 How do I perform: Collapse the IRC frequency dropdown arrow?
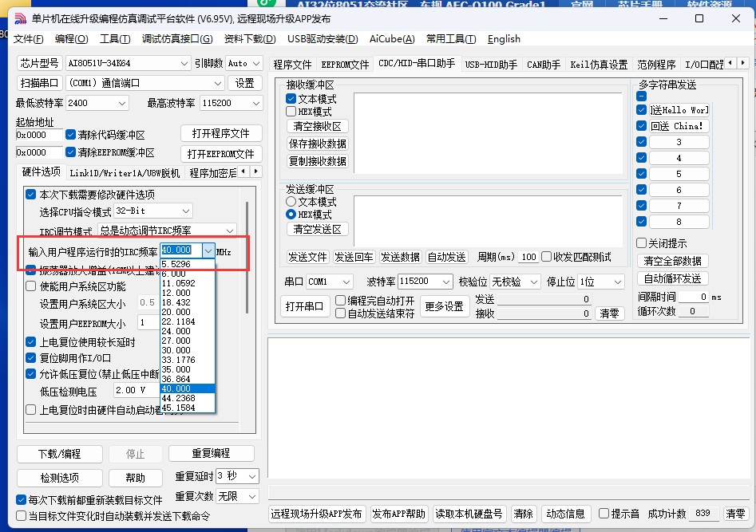click(x=208, y=250)
